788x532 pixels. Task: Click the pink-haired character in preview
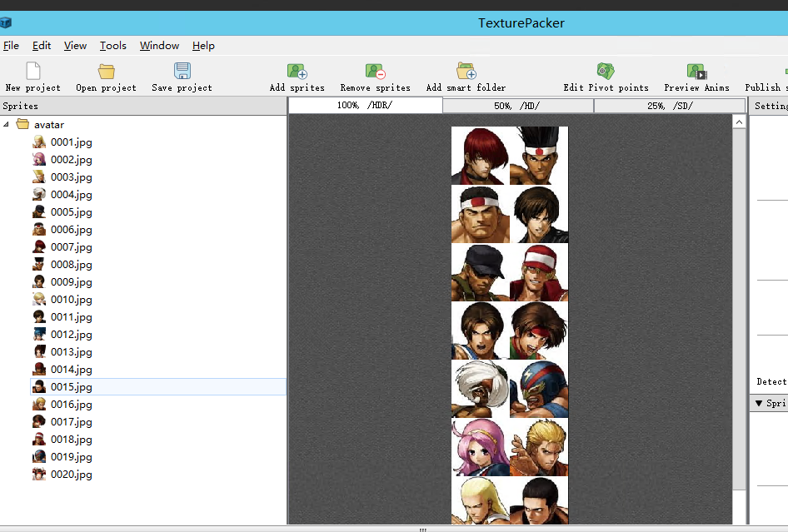click(481, 447)
